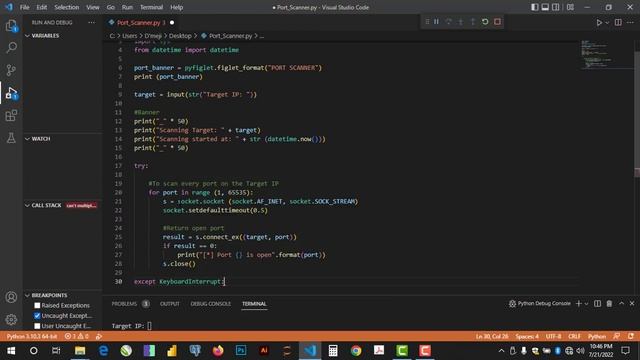
Task: Click the debug Step Over button
Action: (x=449, y=22)
